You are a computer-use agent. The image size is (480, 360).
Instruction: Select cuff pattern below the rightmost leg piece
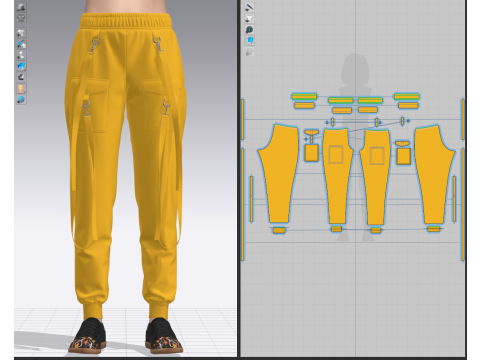click(x=434, y=229)
